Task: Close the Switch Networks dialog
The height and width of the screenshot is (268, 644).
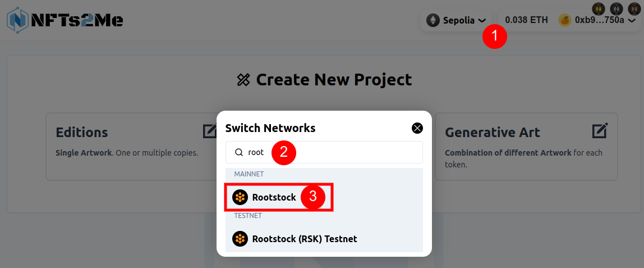Action: [x=417, y=128]
